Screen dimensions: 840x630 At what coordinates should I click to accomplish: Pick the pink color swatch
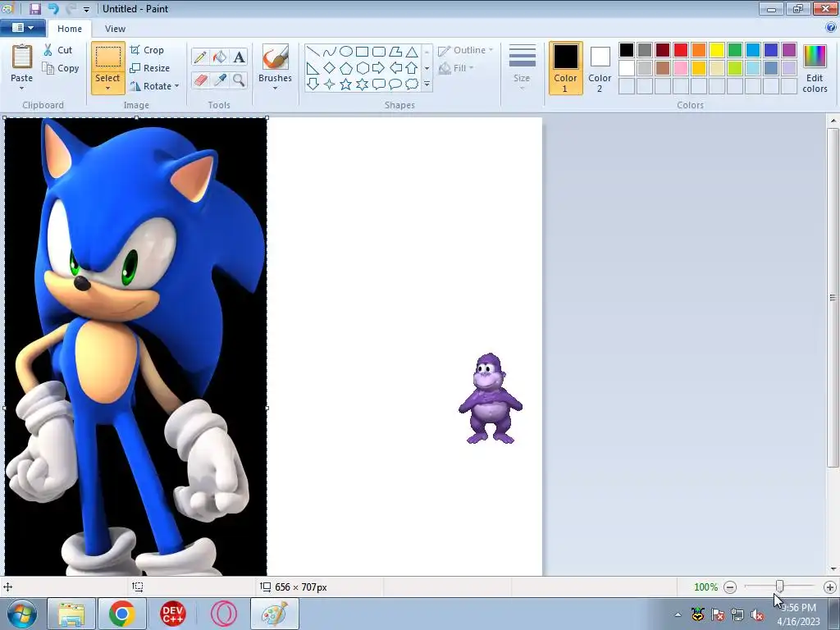pyautogui.click(x=681, y=68)
